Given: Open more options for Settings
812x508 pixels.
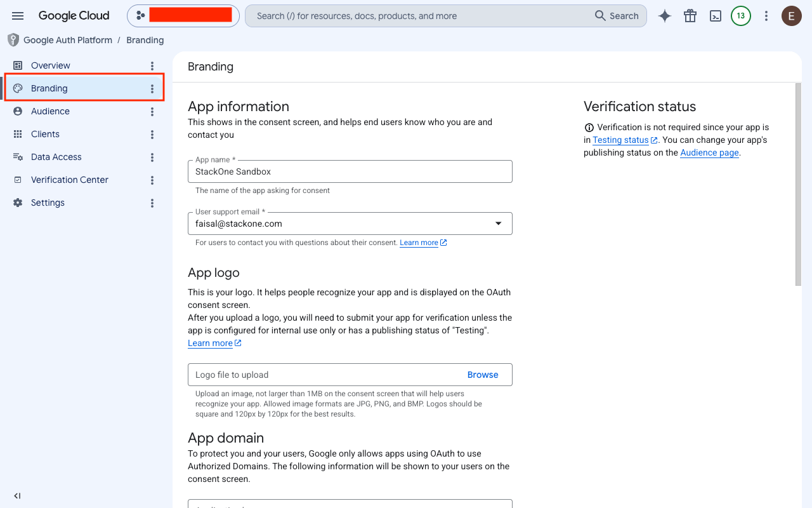Looking at the screenshot, I should [152, 203].
